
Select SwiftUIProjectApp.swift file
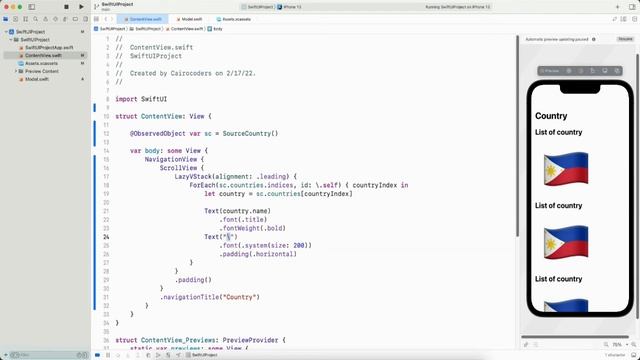47,47
